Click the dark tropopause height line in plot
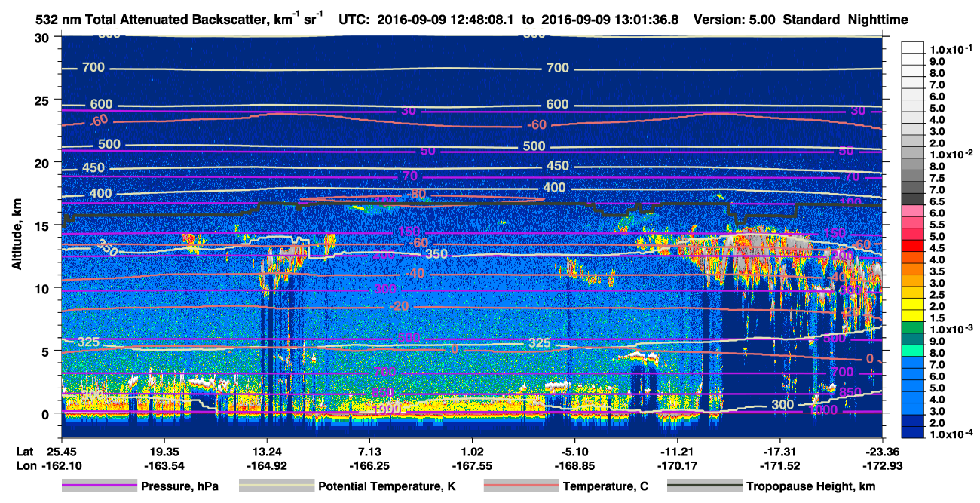The width and height of the screenshot is (980, 503). tap(452, 203)
